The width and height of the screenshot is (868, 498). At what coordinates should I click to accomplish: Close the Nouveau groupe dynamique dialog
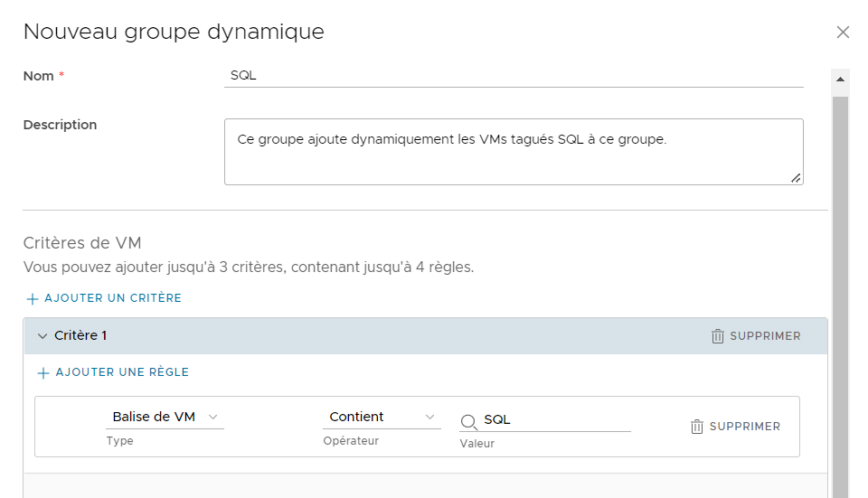[843, 33]
